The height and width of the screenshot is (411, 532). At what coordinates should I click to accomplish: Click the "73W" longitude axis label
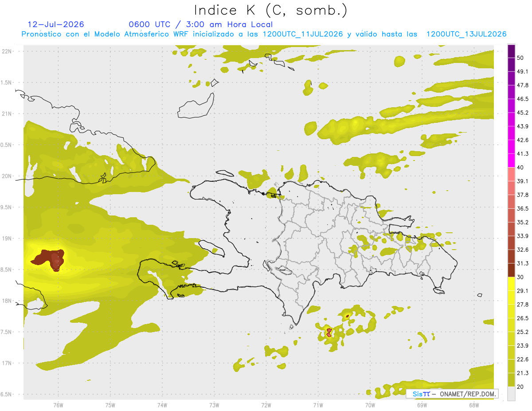click(x=214, y=405)
